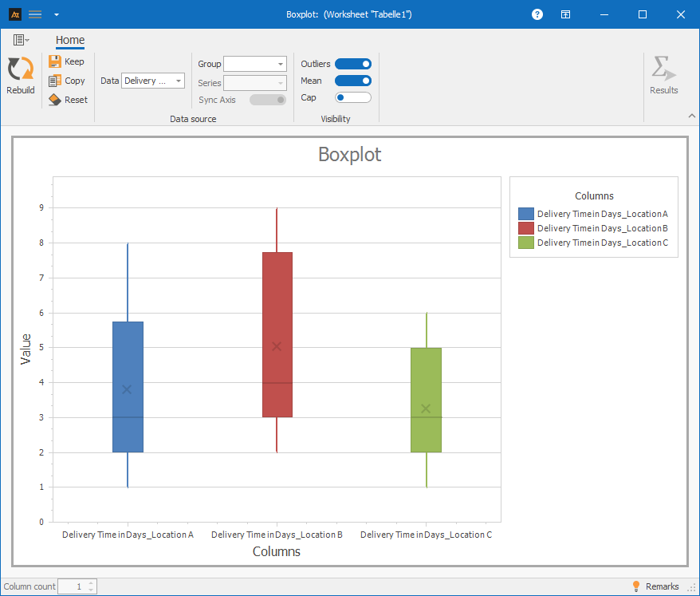This screenshot has width=700, height=596.
Task: Click the ribbon display options icon
Action: (564, 14)
